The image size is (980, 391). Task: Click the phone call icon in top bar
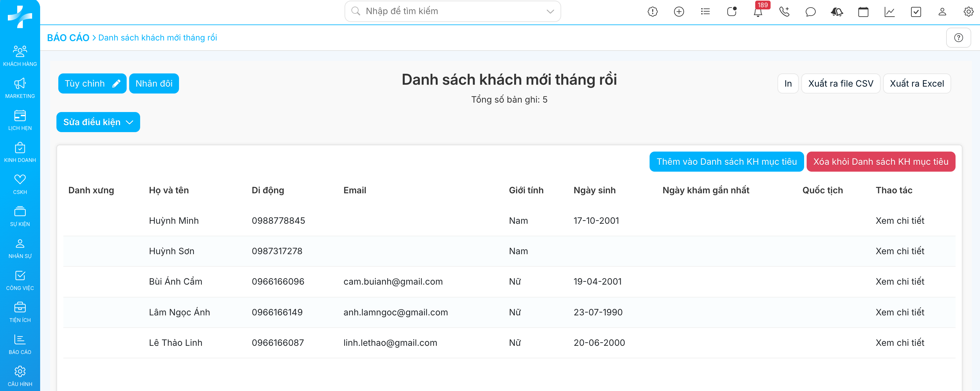pos(784,12)
